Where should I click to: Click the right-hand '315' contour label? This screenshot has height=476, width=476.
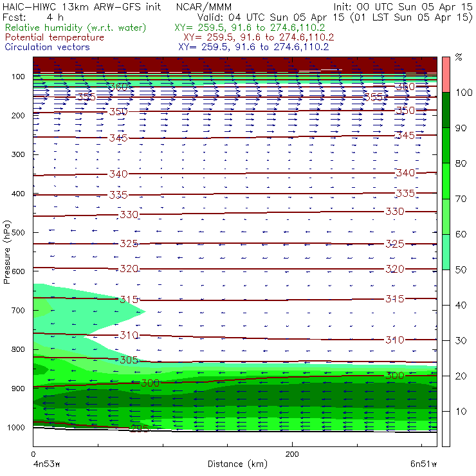point(395,298)
